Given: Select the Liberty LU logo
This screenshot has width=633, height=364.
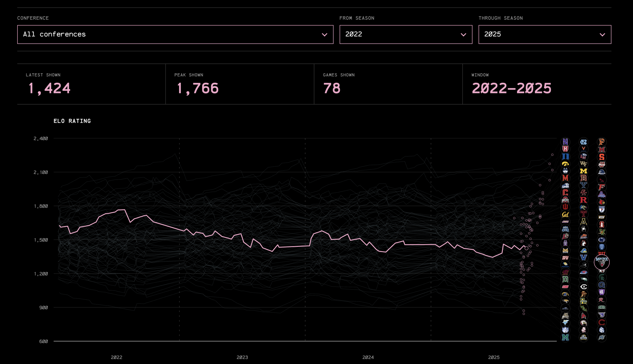Looking at the screenshot, I should [x=583, y=157].
